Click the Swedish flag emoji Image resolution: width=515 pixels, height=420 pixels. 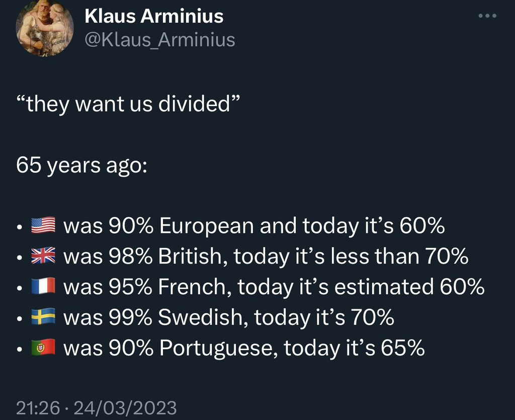pyautogui.click(x=43, y=317)
